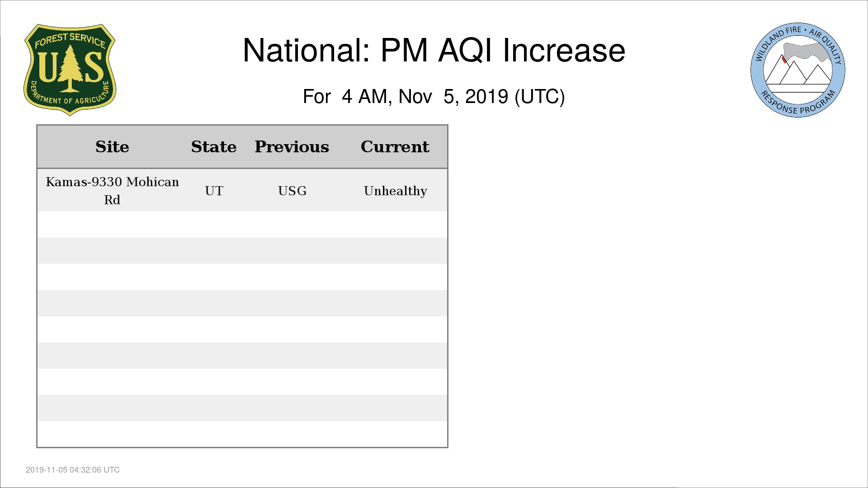
Task: Click the Unhealthy current value cell
Action: [x=395, y=191]
